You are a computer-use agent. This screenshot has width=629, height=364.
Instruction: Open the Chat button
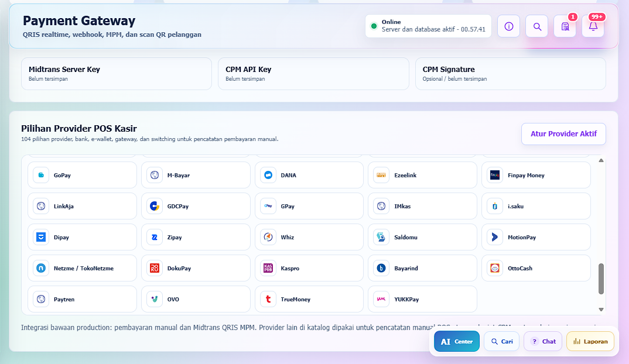543,342
